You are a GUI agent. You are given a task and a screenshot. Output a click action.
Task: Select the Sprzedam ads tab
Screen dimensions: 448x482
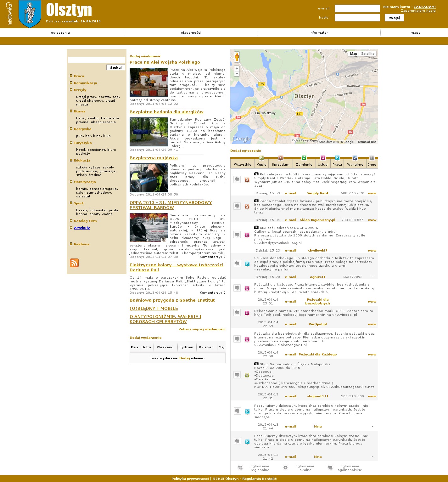click(280, 164)
